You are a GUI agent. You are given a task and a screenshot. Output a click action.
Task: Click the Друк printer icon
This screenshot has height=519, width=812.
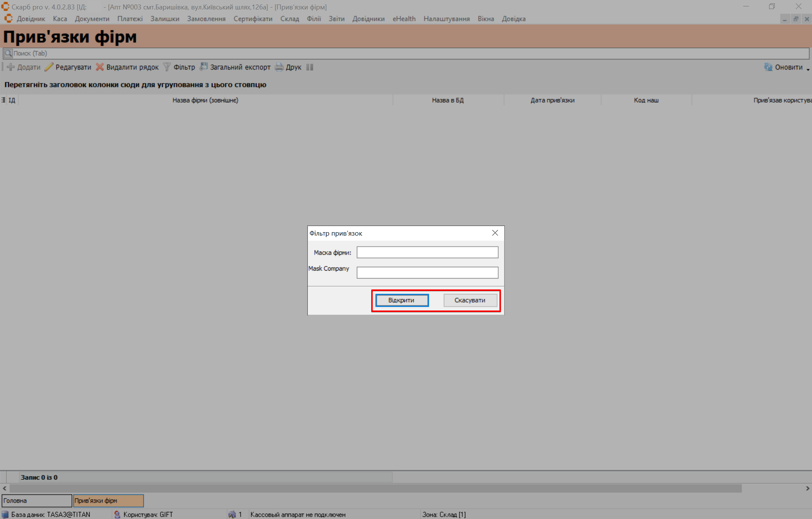[279, 67]
